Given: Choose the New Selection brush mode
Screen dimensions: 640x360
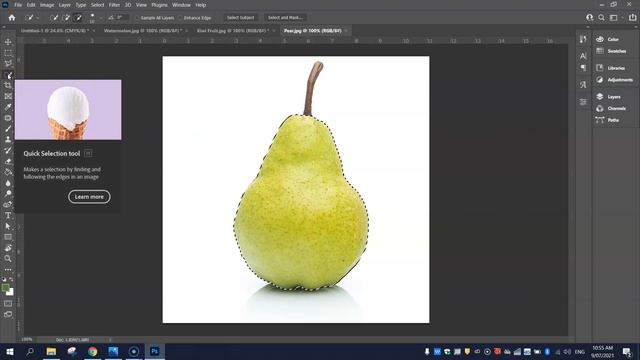Looking at the screenshot, I should [x=54, y=18].
